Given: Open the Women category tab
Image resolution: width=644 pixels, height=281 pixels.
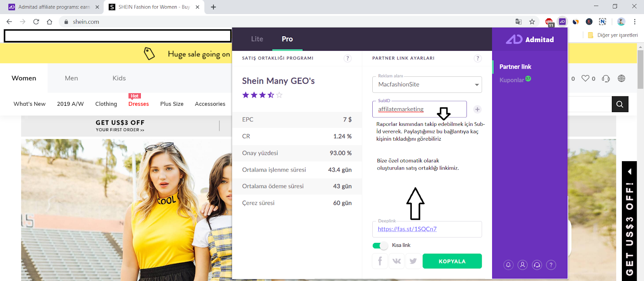Looking at the screenshot, I should pos(24,78).
